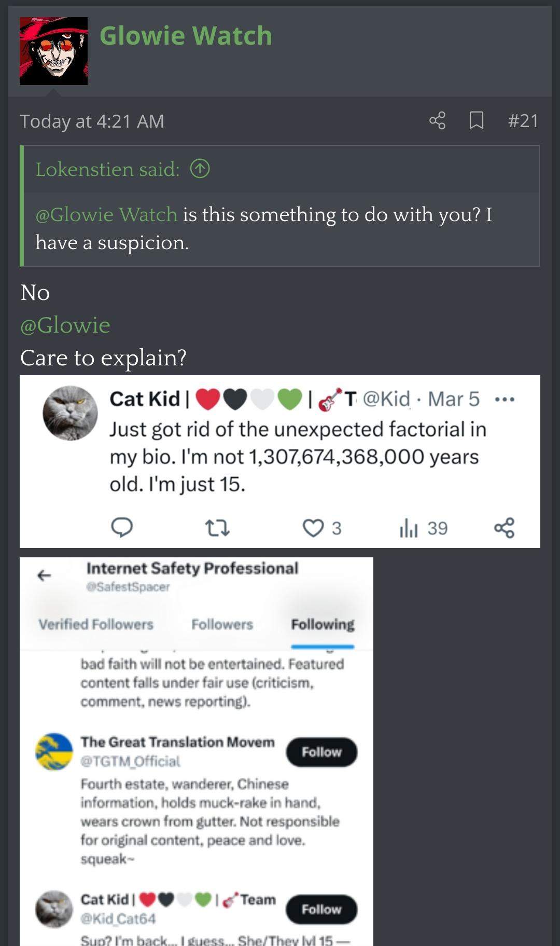Reply to the Cat Kid tweet
This screenshot has width=560, height=946.
point(122,528)
